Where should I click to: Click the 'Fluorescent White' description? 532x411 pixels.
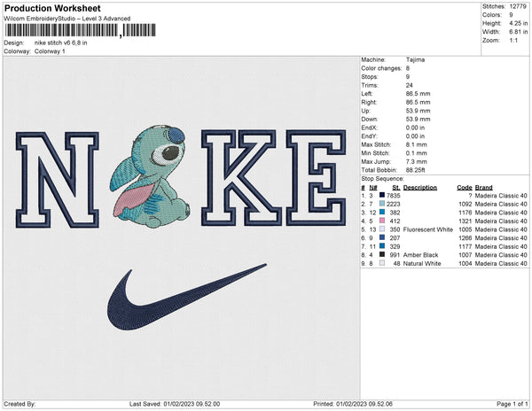(x=428, y=229)
